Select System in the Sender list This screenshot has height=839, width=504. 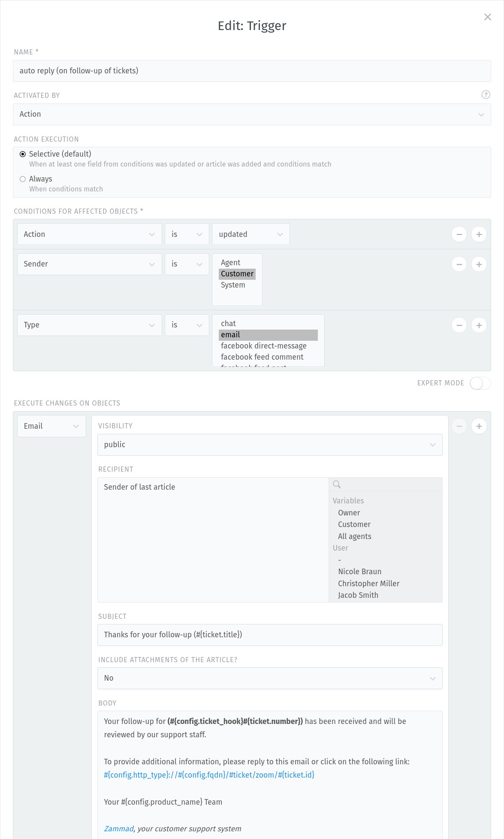point(237,285)
